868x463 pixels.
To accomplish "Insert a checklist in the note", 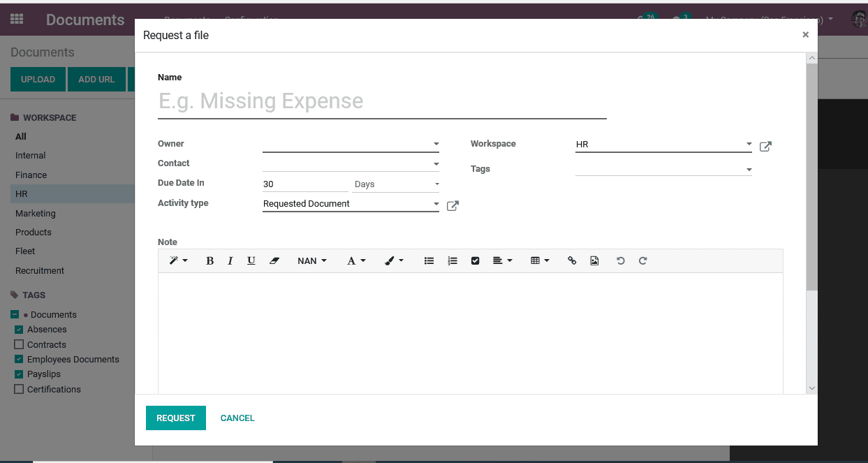I will coord(476,260).
